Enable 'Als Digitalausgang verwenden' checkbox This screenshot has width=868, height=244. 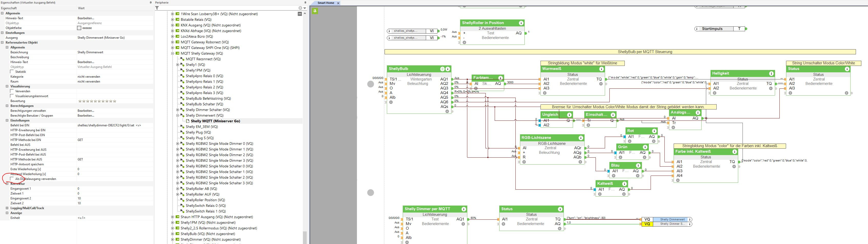click(x=12, y=179)
